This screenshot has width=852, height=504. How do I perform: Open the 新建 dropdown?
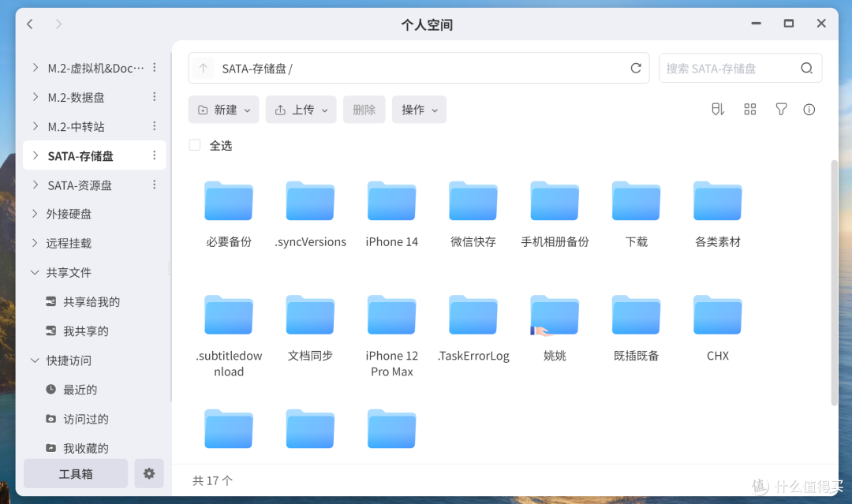point(223,110)
